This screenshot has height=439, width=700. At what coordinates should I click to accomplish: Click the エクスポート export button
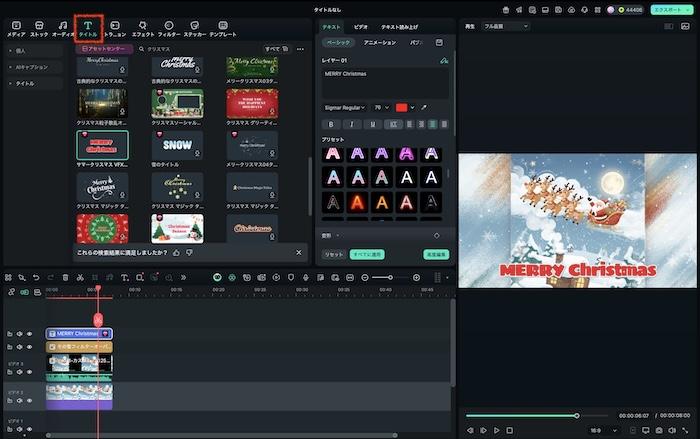671,9
